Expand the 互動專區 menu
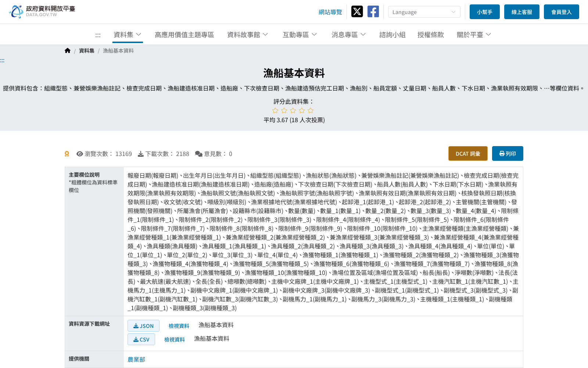The image size is (588, 368). pyautogui.click(x=300, y=35)
